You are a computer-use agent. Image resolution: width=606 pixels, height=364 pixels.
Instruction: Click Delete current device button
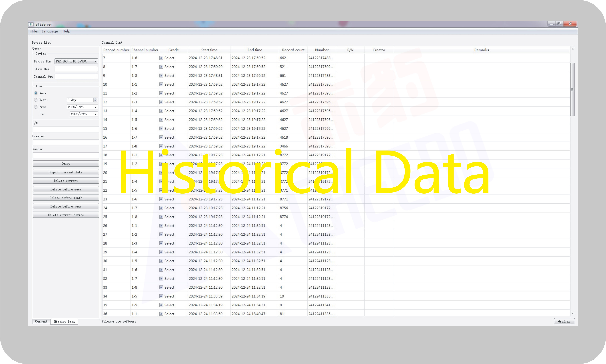coord(66,215)
